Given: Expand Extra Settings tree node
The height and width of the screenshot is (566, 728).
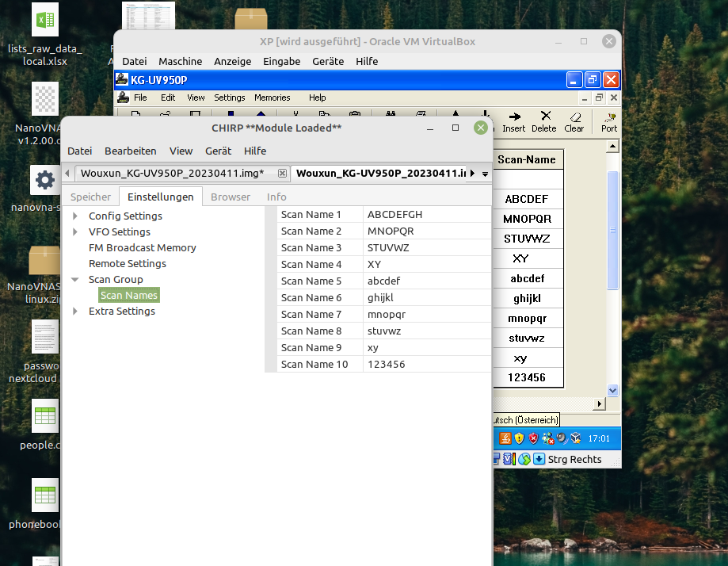Looking at the screenshot, I should click(75, 311).
